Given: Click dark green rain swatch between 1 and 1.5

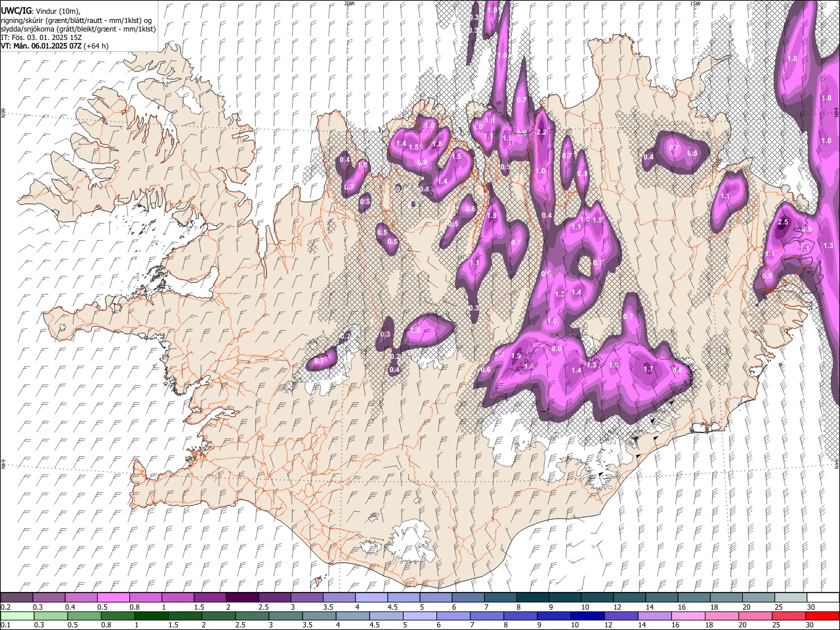Looking at the screenshot, I should (151, 616).
